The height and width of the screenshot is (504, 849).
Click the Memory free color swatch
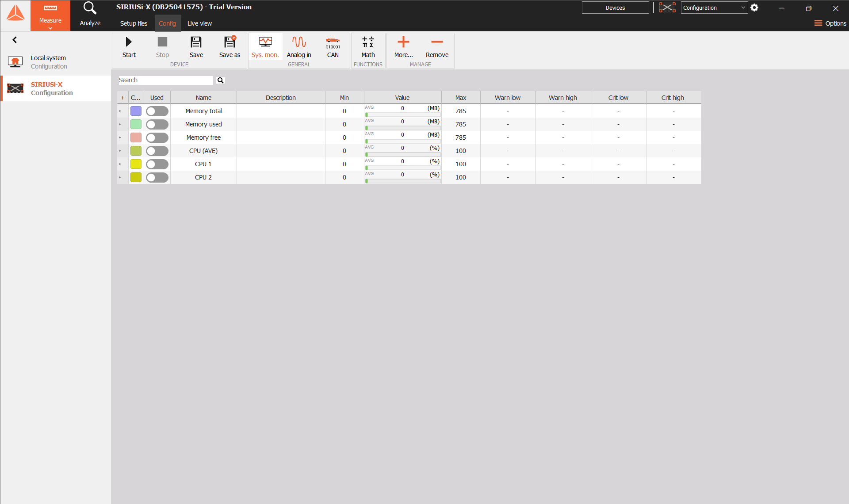point(136,137)
